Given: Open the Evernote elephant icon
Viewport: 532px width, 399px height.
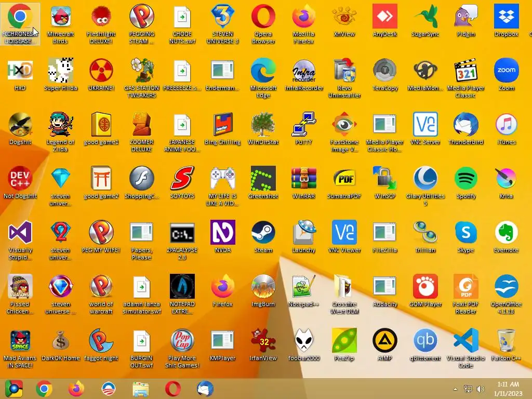Looking at the screenshot, I should [506, 232].
